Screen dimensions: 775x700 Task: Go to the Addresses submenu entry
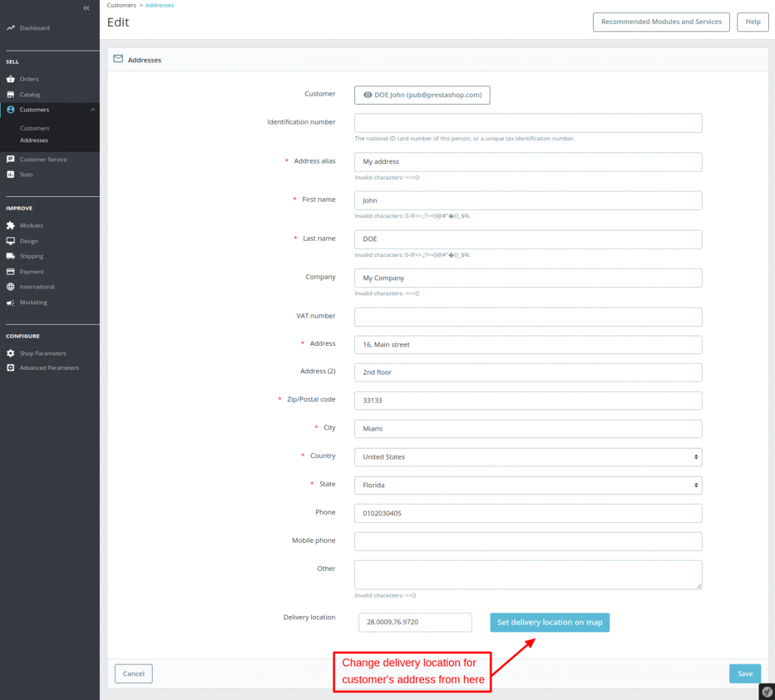34,140
